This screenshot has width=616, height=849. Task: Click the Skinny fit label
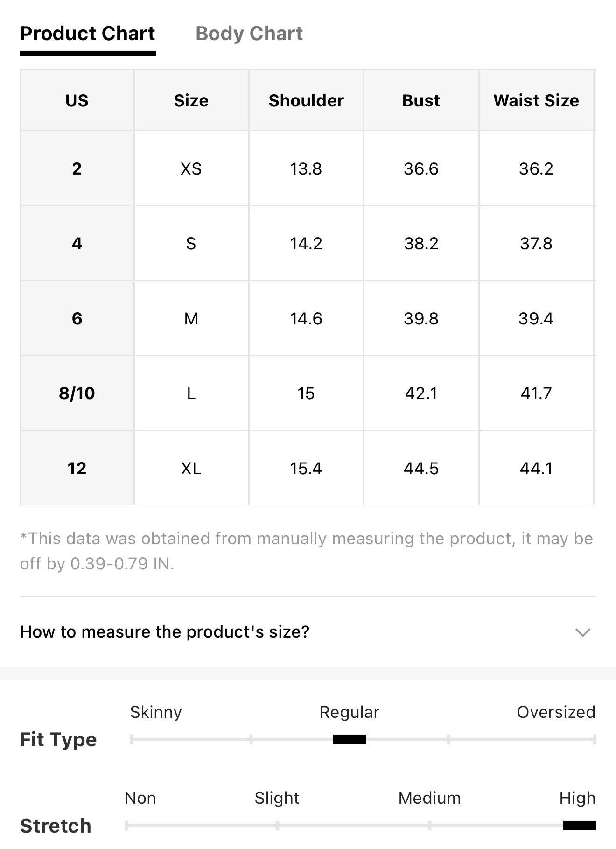[156, 712]
